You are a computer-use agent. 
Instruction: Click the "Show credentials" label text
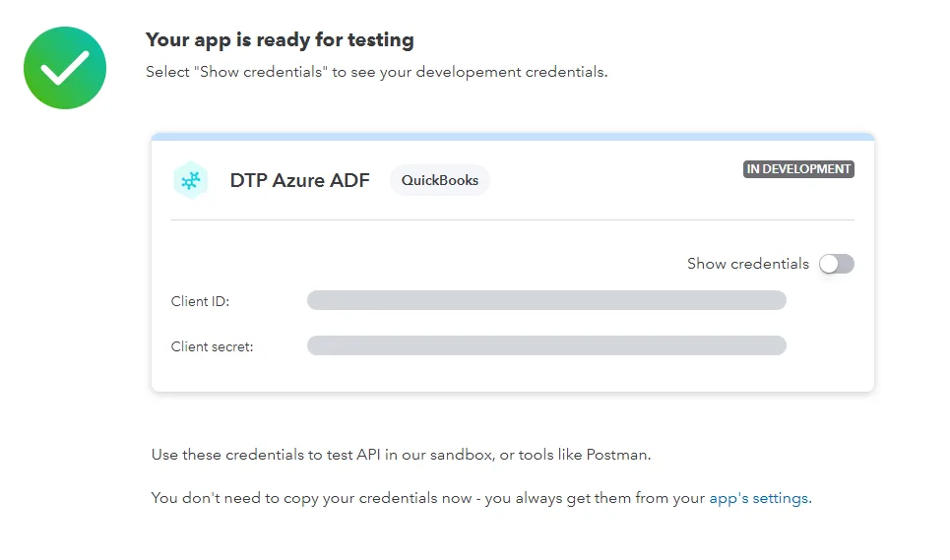click(747, 264)
